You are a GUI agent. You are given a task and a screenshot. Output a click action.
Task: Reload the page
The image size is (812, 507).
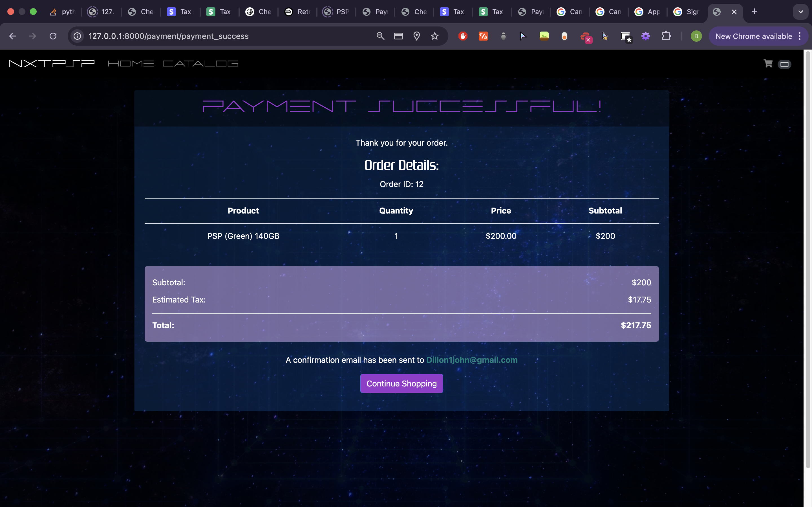(53, 36)
